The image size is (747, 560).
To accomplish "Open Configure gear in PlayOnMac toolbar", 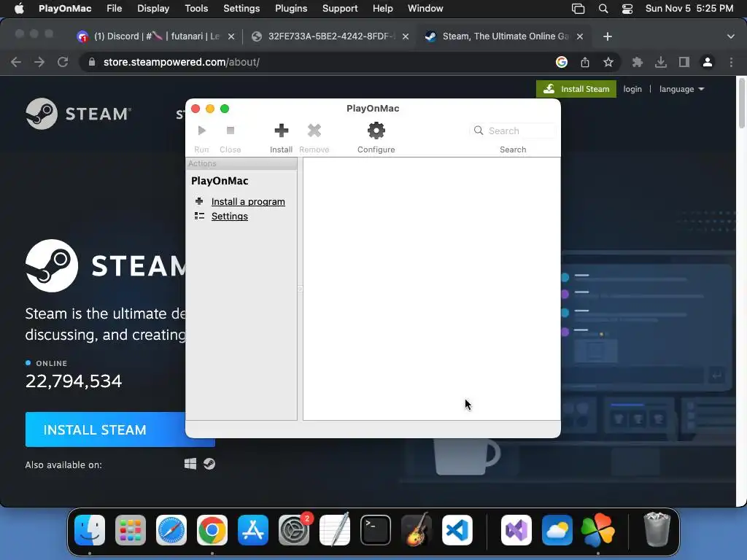I will coord(376,131).
